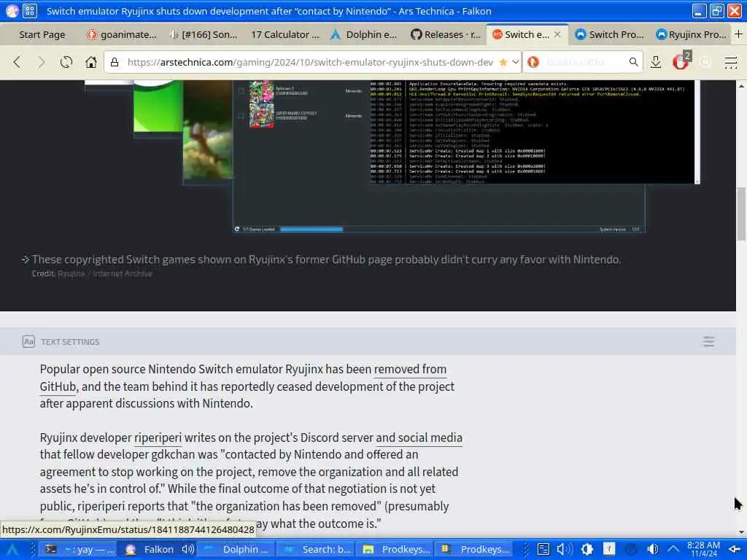Open the tray speaker icon beside clipboard
The height and width of the screenshot is (560, 747).
(x=565, y=550)
